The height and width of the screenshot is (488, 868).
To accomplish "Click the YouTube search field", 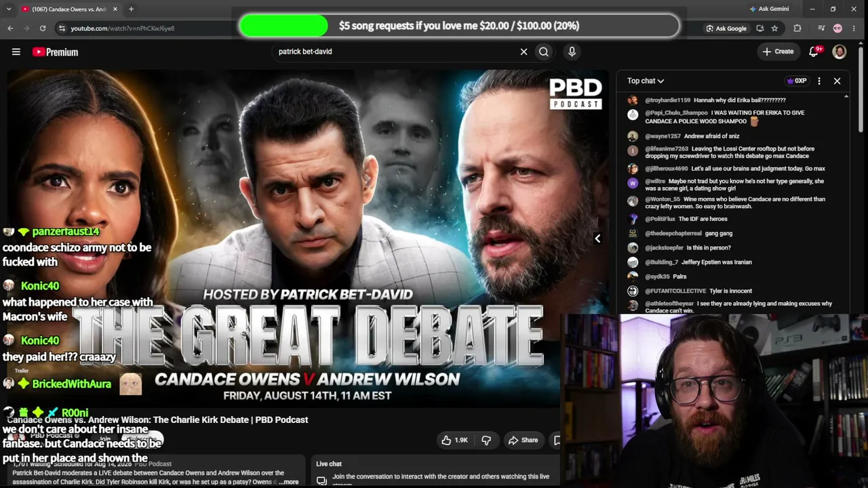I will pyautogui.click(x=397, y=52).
